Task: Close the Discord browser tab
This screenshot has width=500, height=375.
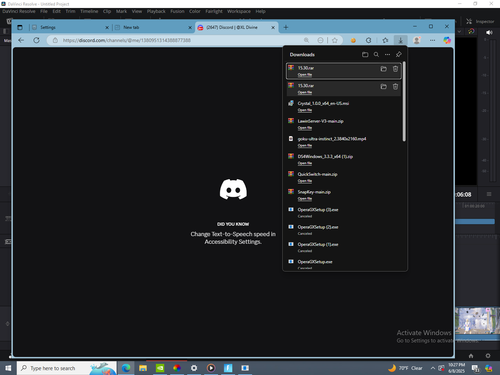Action: (x=273, y=27)
